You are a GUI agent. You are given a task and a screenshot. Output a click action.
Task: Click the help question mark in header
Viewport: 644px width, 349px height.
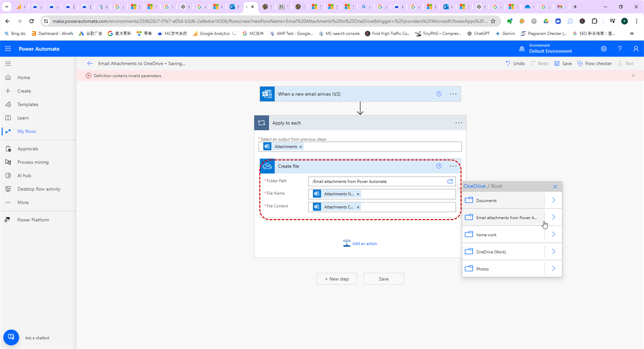620,49
